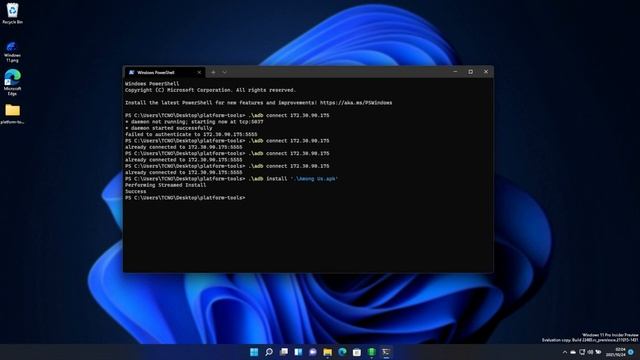Click the 'failed to authenticate' output line
The height and width of the screenshot is (360, 640).
coord(191,134)
